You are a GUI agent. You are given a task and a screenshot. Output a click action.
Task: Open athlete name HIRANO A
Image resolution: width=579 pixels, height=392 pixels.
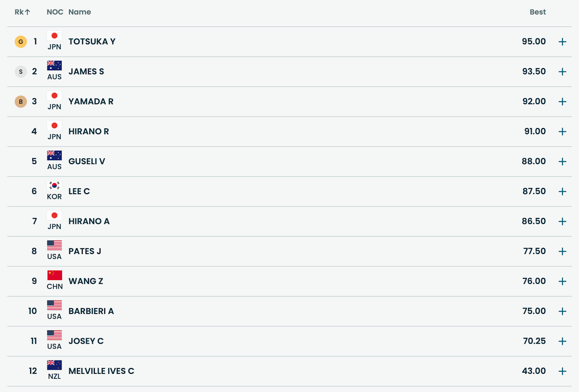coord(89,221)
